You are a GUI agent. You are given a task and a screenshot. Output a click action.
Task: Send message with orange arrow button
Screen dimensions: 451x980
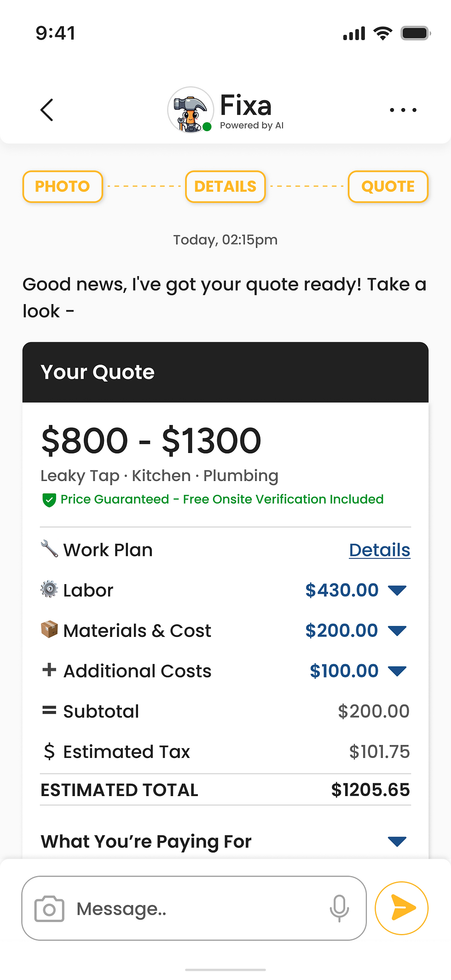(x=402, y=908)
